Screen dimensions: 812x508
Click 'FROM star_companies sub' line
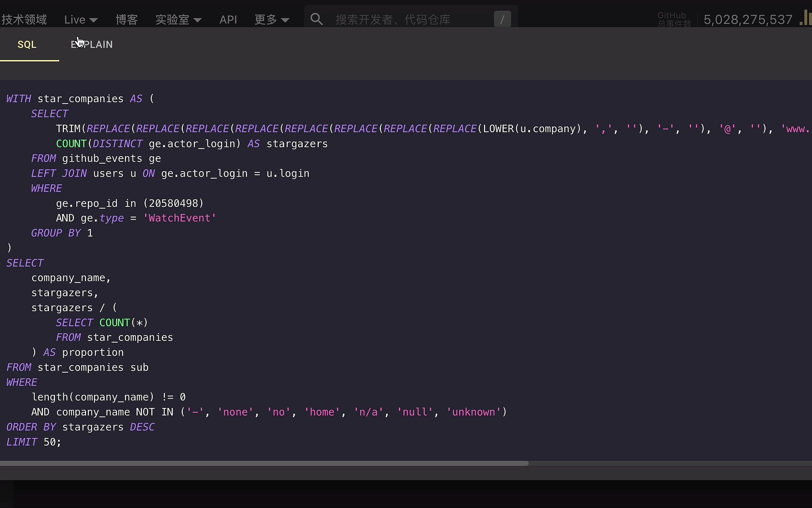click(77, 367)
